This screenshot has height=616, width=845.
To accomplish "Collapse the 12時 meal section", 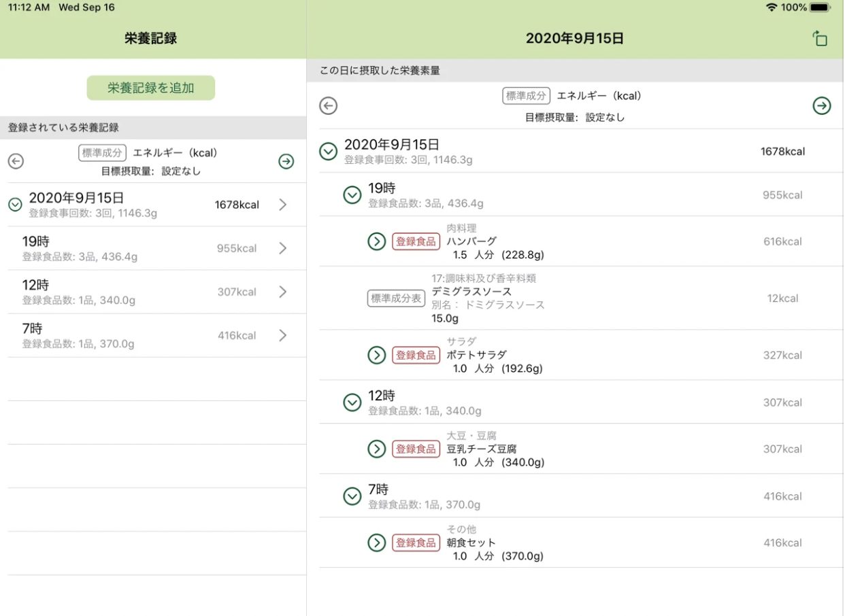I will [x=352, y=403].
